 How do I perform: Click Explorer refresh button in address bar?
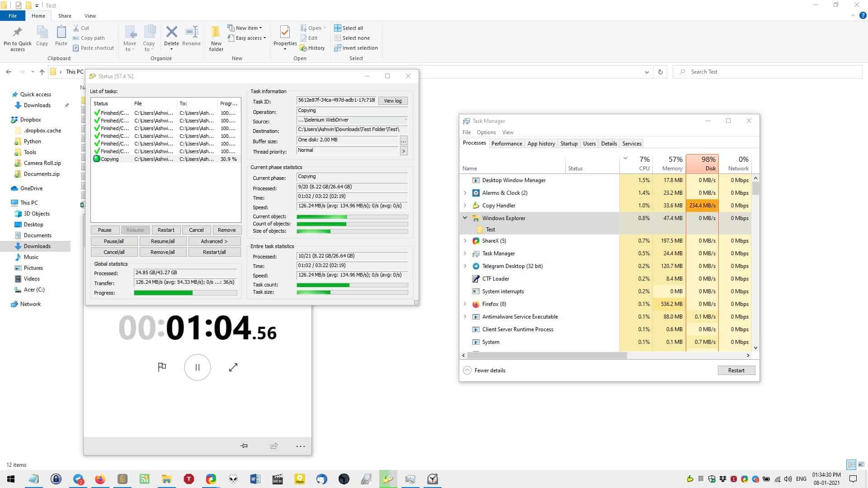(x=660, y=72)
